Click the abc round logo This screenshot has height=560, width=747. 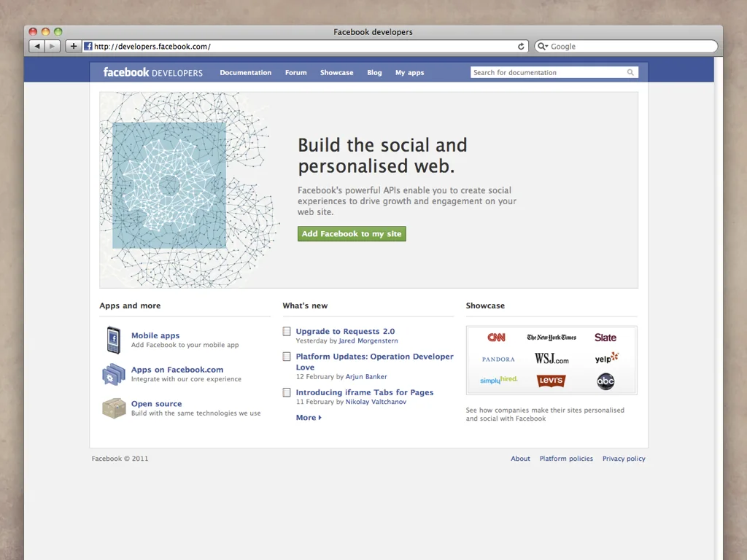pos(605,381)
